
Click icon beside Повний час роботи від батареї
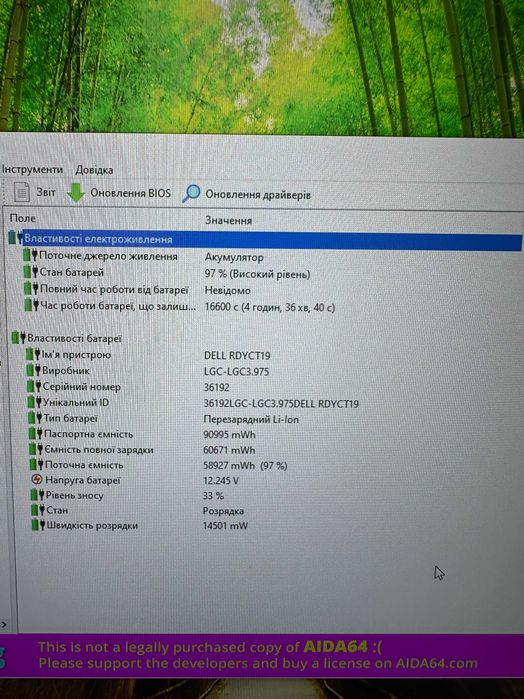[32, 288]
